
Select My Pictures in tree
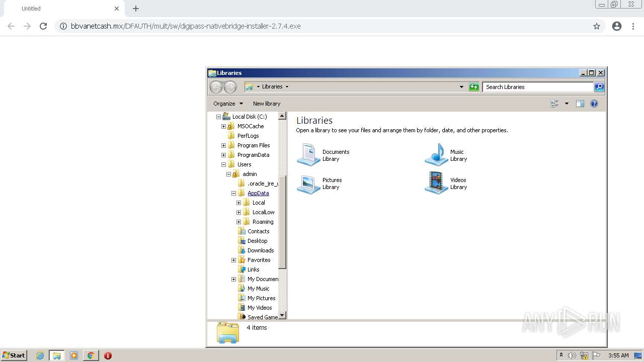click(x=261, y=298)
